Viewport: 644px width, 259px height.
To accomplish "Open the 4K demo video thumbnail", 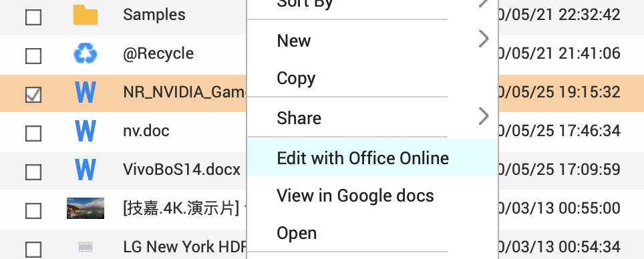I will (86, 208).
